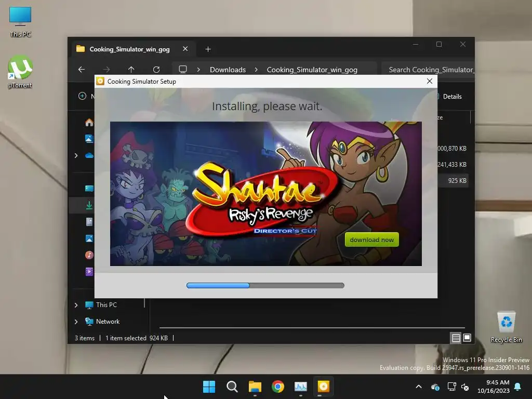Viewport: 532px width, 399px height.
Task: Click the Search Cooking_Simulator search box
Action: tap(428, 70)
